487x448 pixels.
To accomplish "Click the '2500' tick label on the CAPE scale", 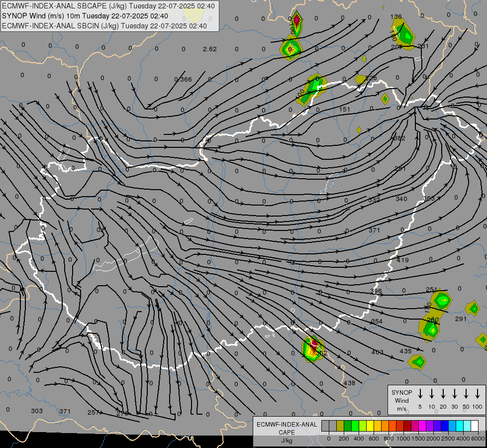I will (x=448, y=439).
